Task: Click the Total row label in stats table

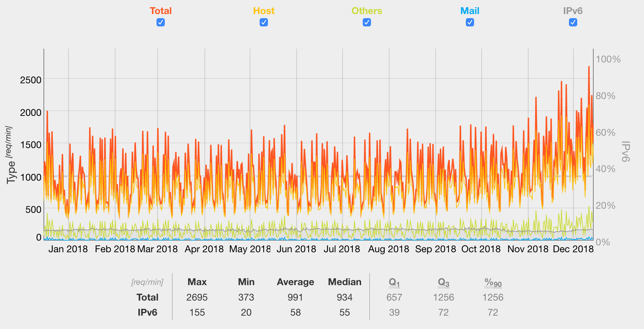Action: click(x=147, y=297)
